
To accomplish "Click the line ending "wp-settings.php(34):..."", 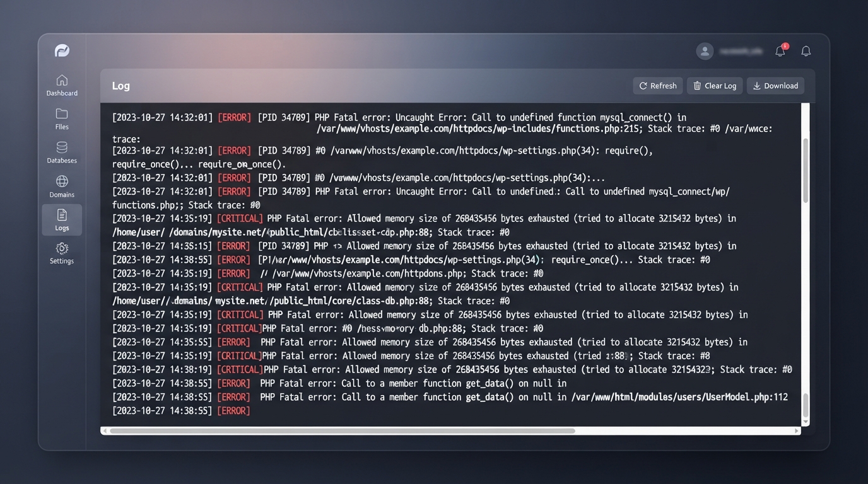I will (358, 178).
